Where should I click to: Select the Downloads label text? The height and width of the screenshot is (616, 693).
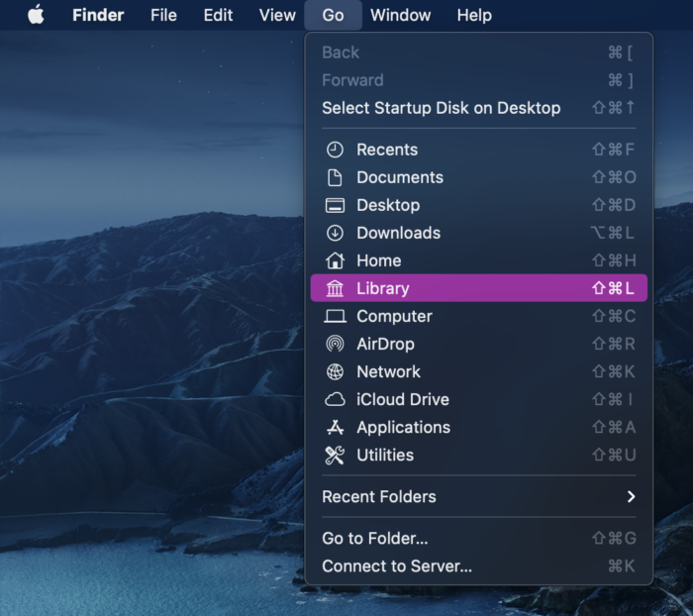(399, 233)
